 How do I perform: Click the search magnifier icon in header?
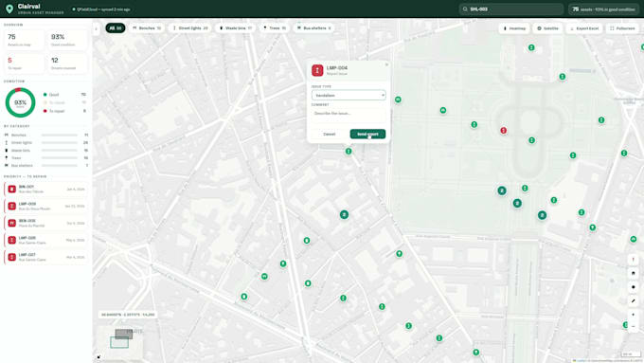(465, 9)
